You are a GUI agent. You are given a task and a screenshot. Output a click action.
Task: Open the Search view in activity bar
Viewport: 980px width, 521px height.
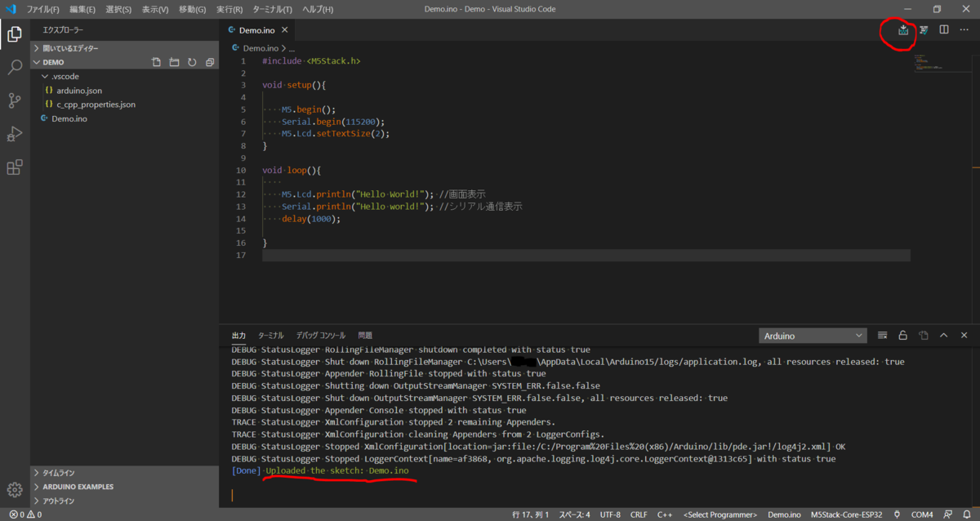pos(15,67)
